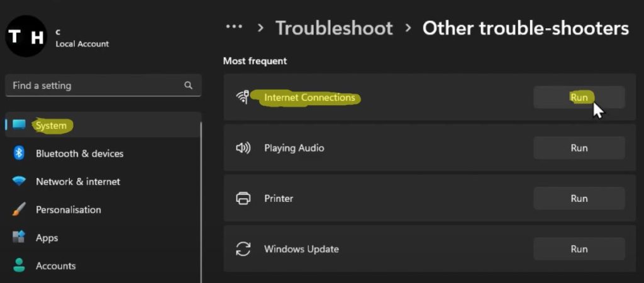Click the Local Account label

click(82, 44)
